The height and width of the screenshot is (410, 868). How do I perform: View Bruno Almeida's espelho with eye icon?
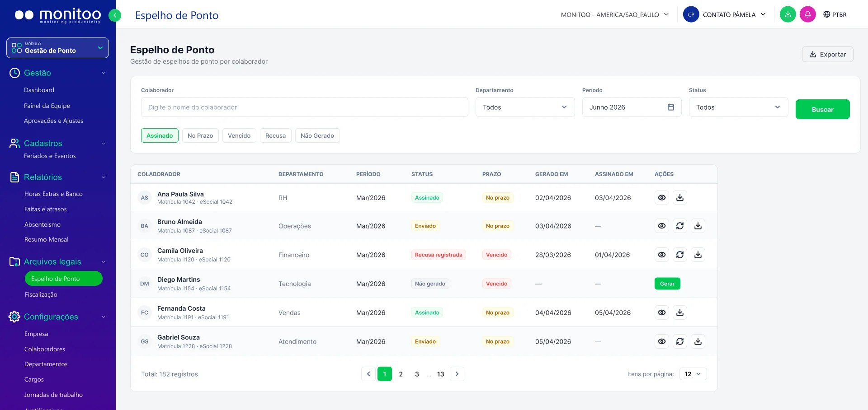(662, 226)
